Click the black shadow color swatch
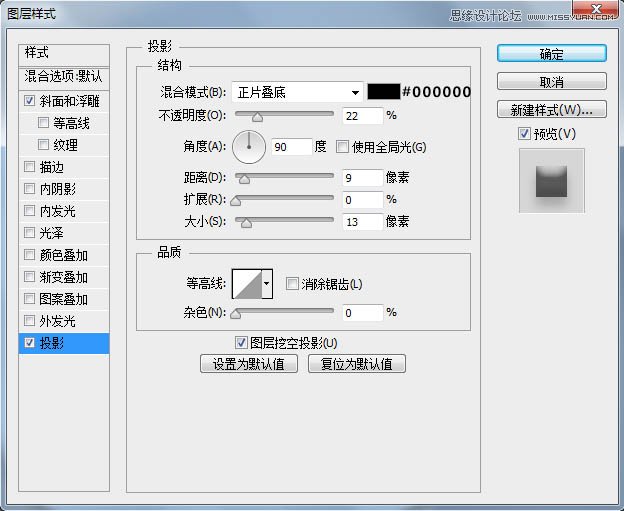Screen dimensions: 624x511 click(384, 92)
